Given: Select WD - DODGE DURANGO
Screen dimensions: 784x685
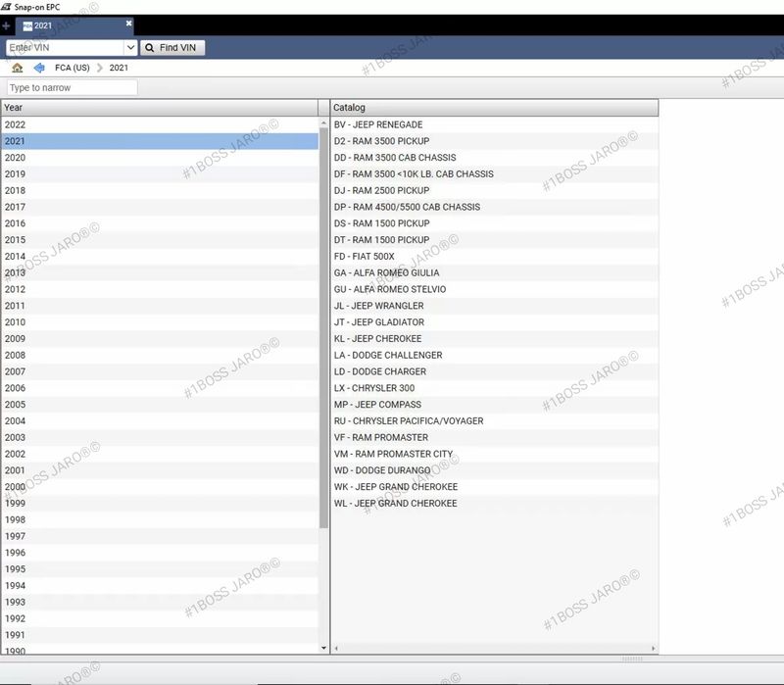Looking at the screenshot, I should (x=494, y=470).
